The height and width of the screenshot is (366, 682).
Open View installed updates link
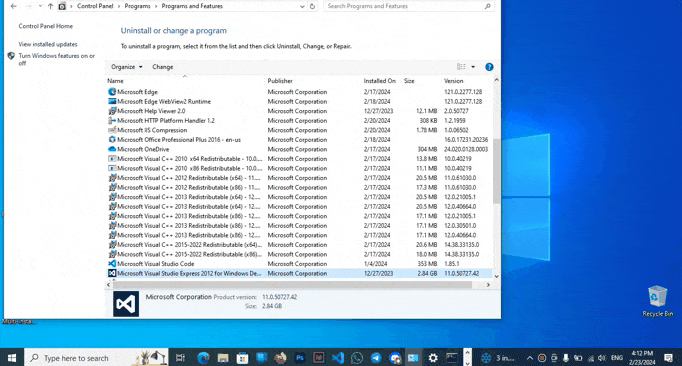click(x=48, y=44)
